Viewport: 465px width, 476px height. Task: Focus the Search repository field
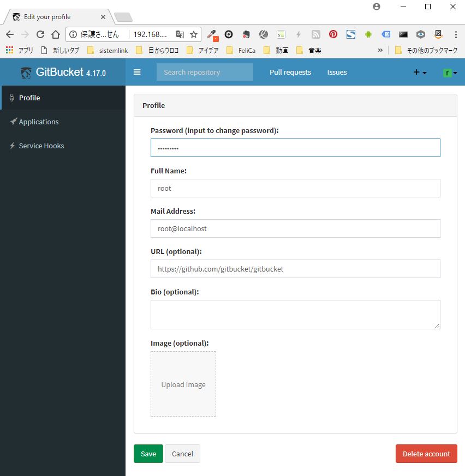(x=205, y=72)
